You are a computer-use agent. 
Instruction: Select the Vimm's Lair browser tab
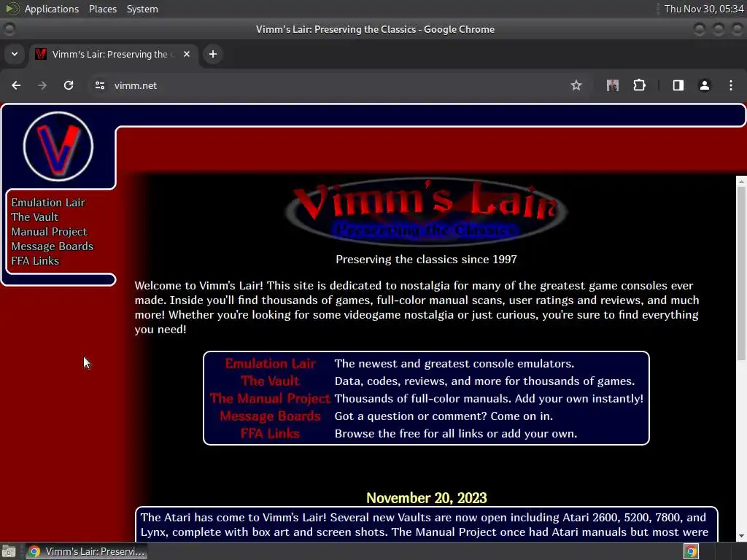(x=113, y=54)
